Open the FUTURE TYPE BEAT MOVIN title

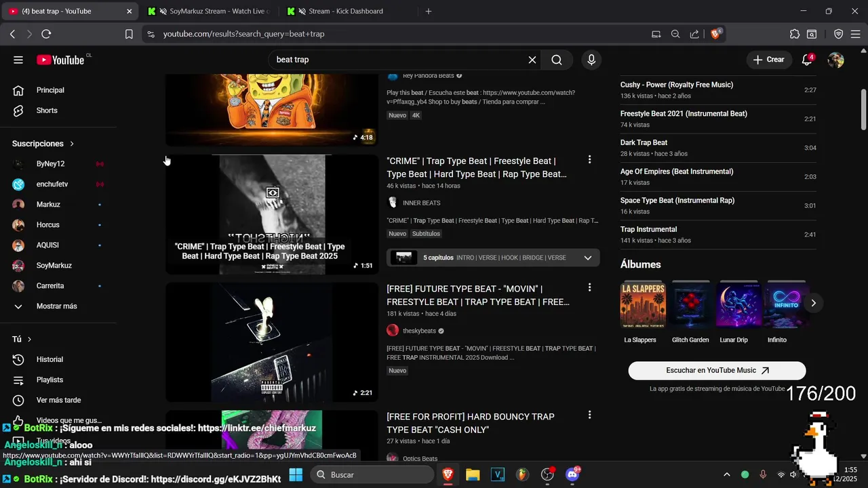point(478,296)
